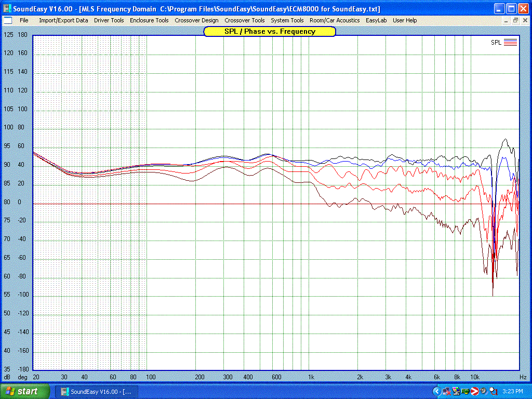Open the User Help menu

(405, 20)
